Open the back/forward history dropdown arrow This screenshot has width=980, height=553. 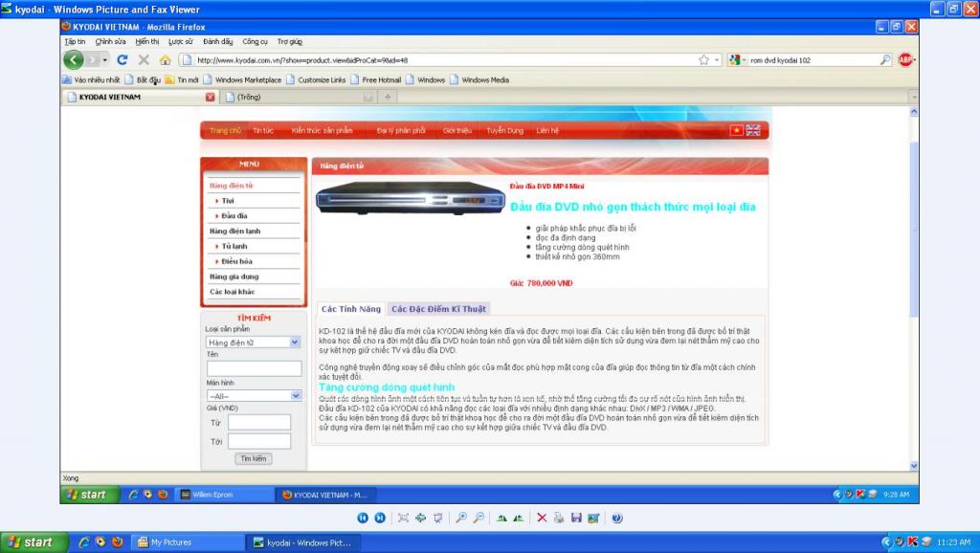coord(105,60)
